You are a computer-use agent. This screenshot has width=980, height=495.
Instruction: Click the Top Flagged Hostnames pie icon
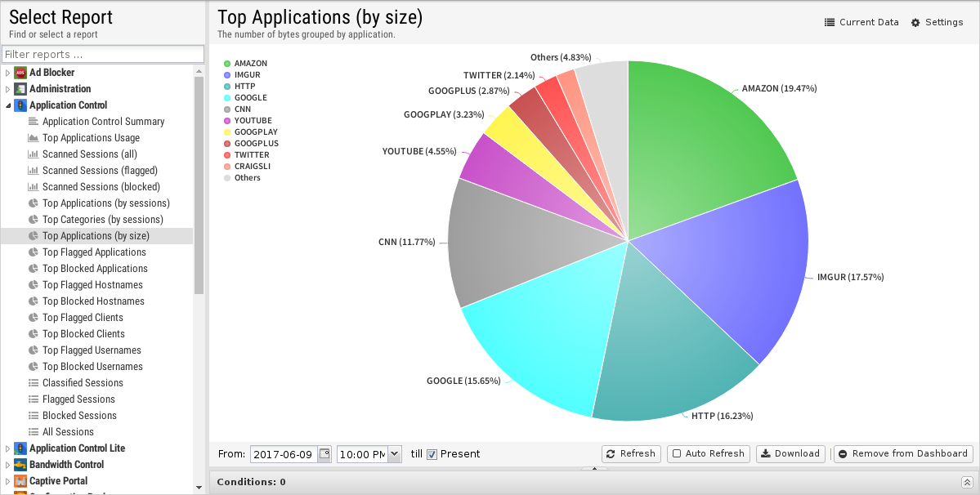point(34,284)
